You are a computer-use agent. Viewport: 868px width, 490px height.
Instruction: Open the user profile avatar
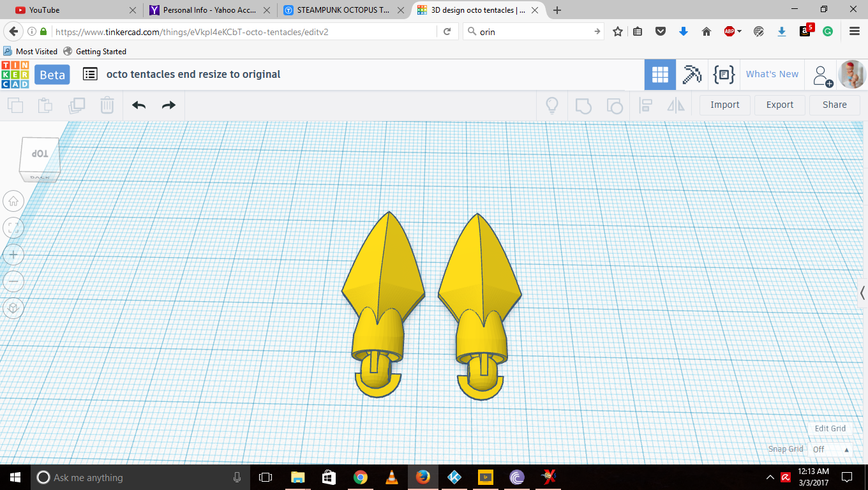(x=852, y=75)
